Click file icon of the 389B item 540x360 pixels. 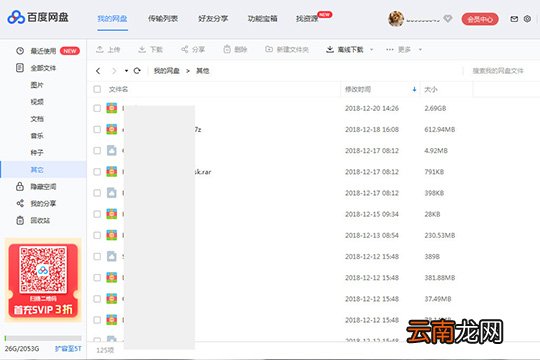coord(112,256)
